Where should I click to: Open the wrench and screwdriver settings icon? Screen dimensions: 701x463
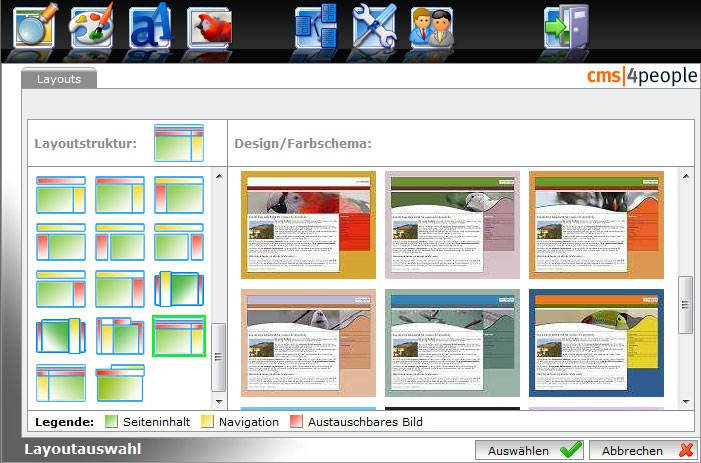374,25
